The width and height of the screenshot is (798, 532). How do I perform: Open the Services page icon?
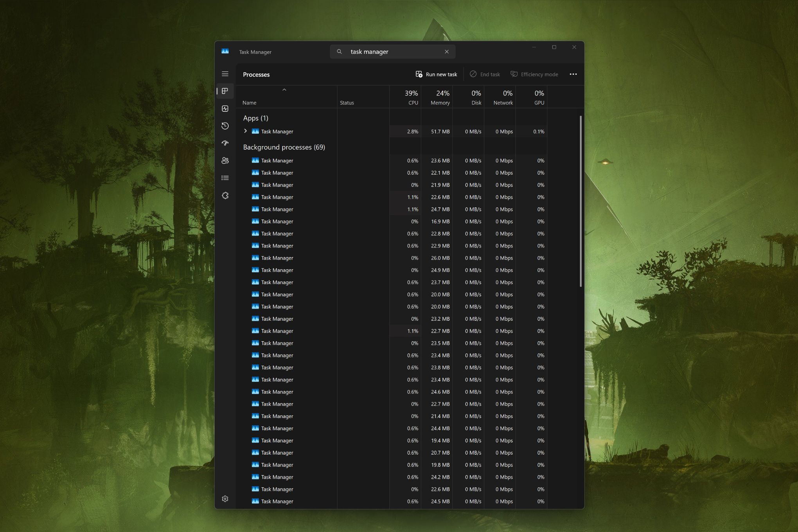225,195
